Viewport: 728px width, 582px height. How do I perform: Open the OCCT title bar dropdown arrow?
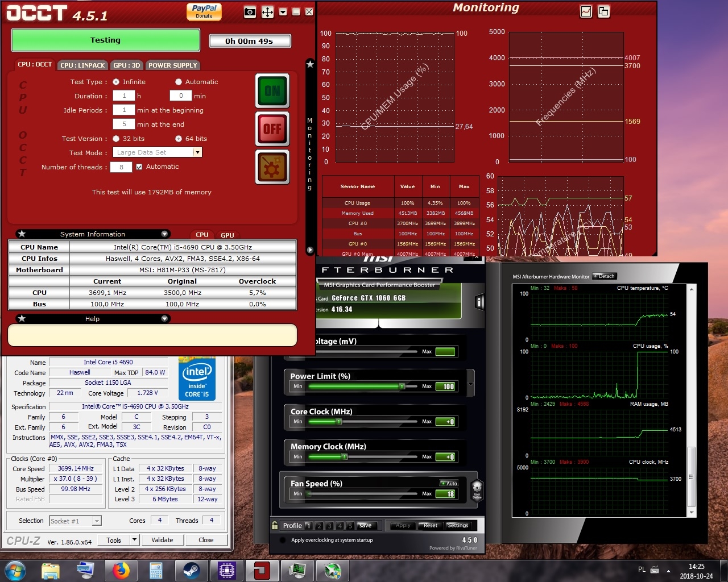pos(283,12)
